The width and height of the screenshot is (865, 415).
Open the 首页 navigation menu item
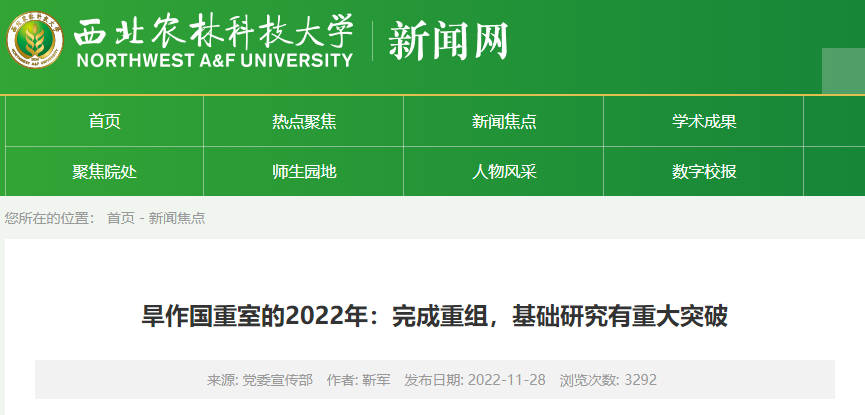(x=105, y=122)
